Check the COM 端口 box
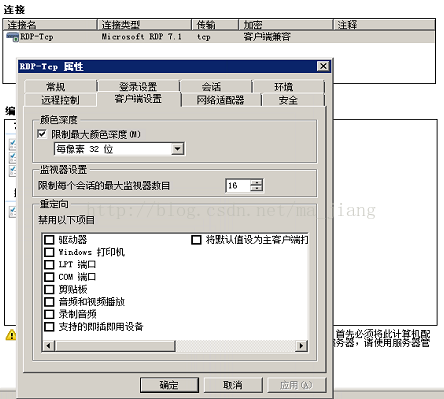 coord(49,277)
